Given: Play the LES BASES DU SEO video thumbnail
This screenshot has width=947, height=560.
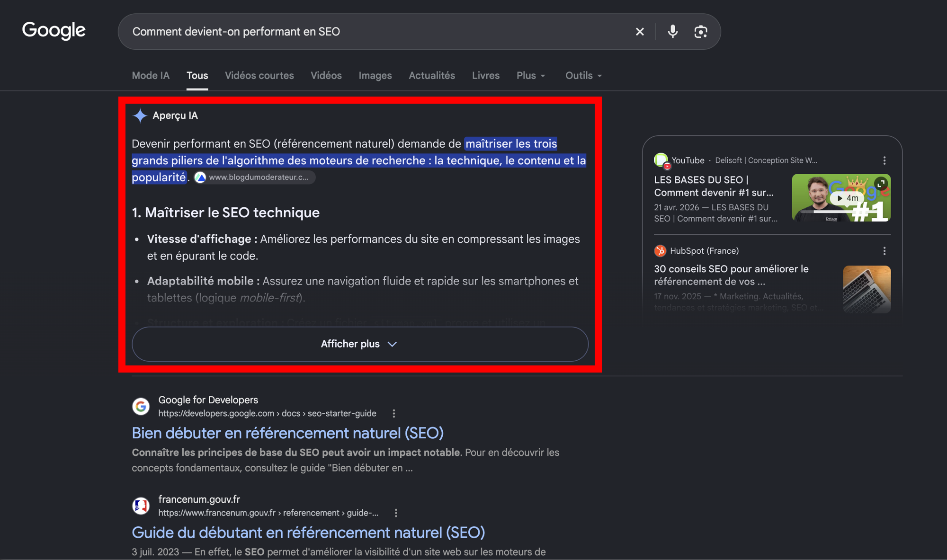Looking at the screenshot, I should pos(841,198).
